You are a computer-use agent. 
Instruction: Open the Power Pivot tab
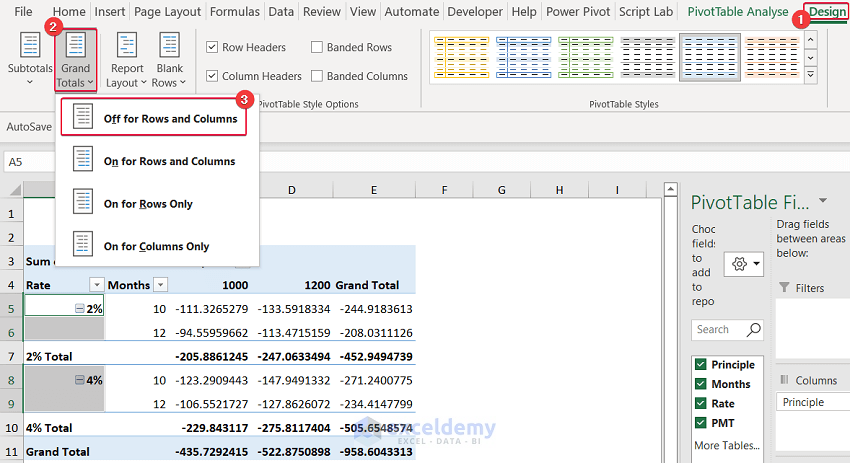(x=578, y=11)
